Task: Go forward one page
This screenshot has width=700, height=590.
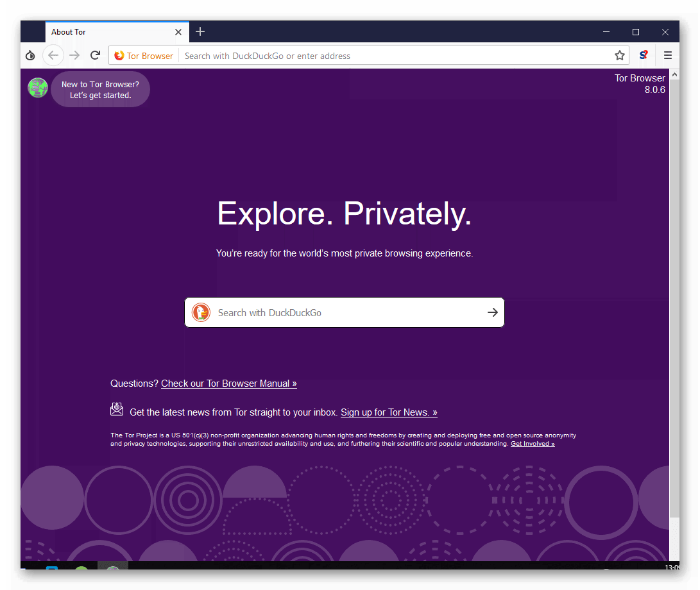Action: point(74,55)
